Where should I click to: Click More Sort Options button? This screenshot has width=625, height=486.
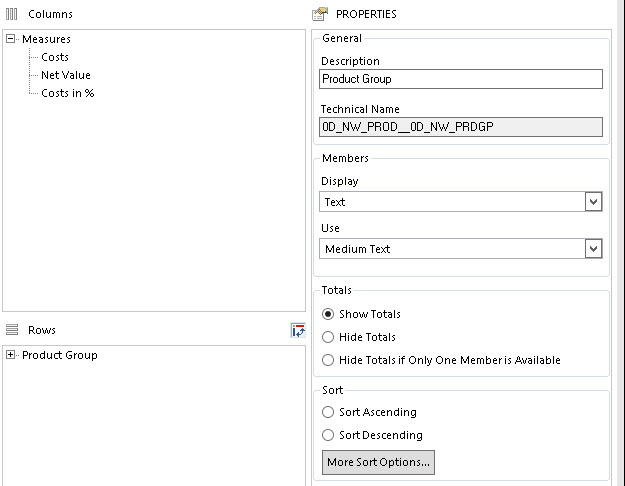[x=378, y=462]
